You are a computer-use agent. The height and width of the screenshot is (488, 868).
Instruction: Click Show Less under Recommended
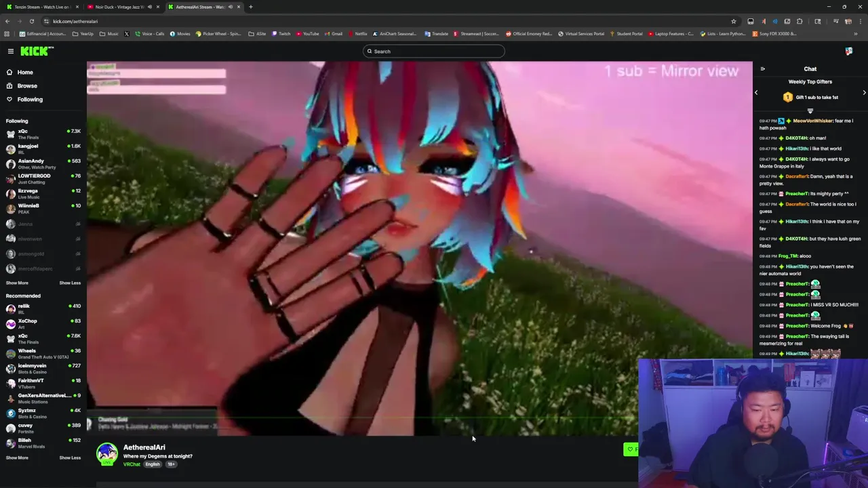tap(70, 457)
